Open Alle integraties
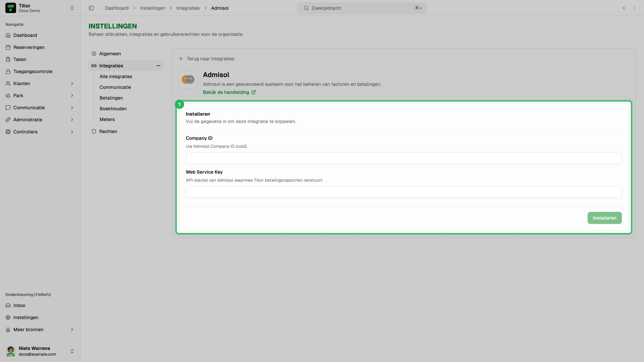The image size is (644, 362). click(116, 76)
